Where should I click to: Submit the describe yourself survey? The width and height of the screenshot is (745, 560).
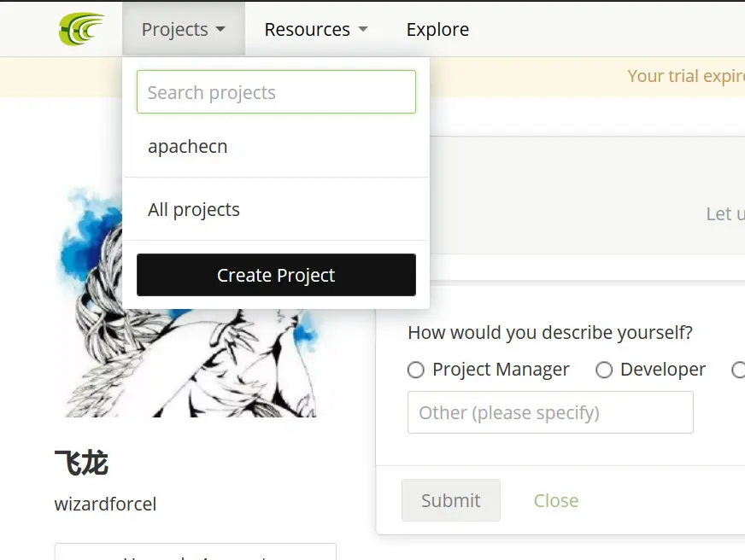tap(451, 500)
